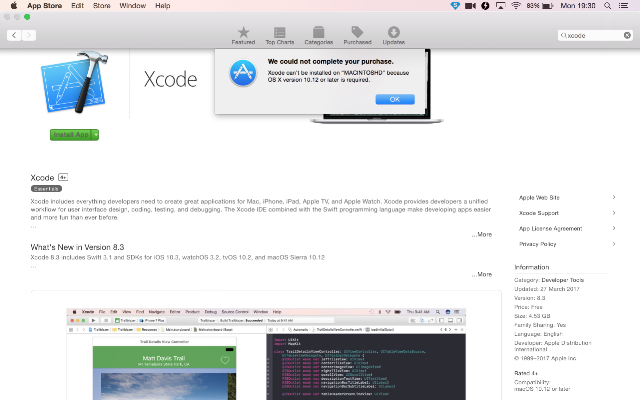Click the App Store icon in dialog

click(x=243, y=73)
